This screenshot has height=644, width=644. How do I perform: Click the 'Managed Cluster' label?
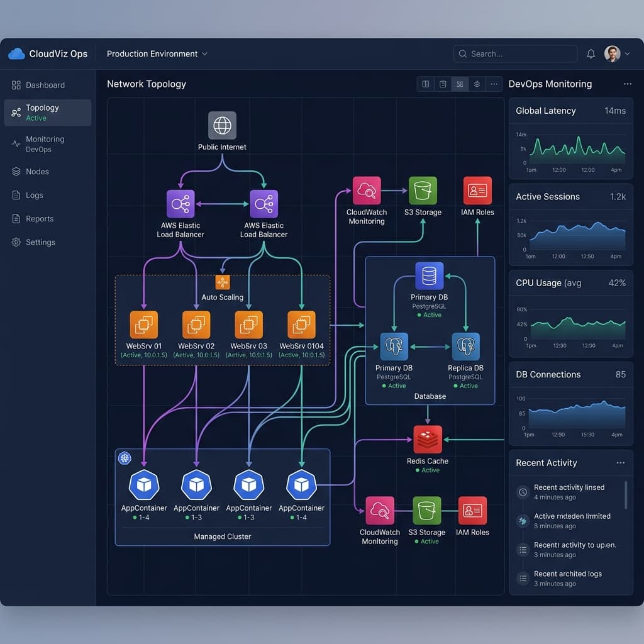222,536
